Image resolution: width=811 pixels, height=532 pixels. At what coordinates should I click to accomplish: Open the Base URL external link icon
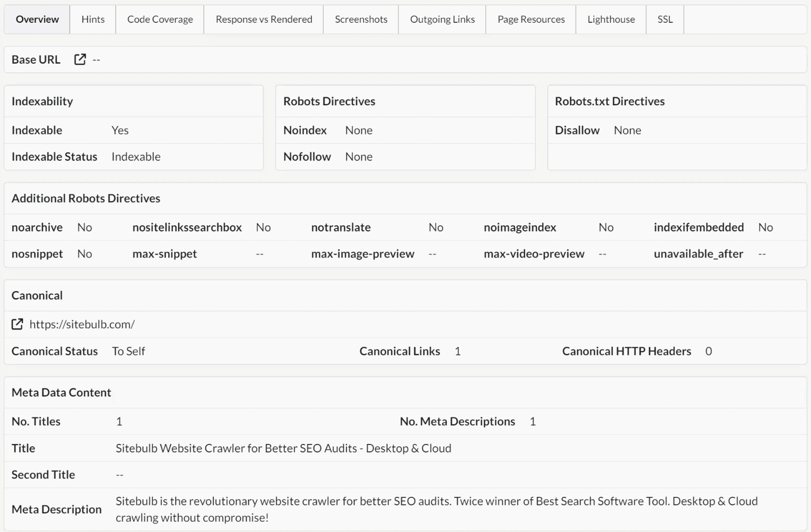(80, 59)
